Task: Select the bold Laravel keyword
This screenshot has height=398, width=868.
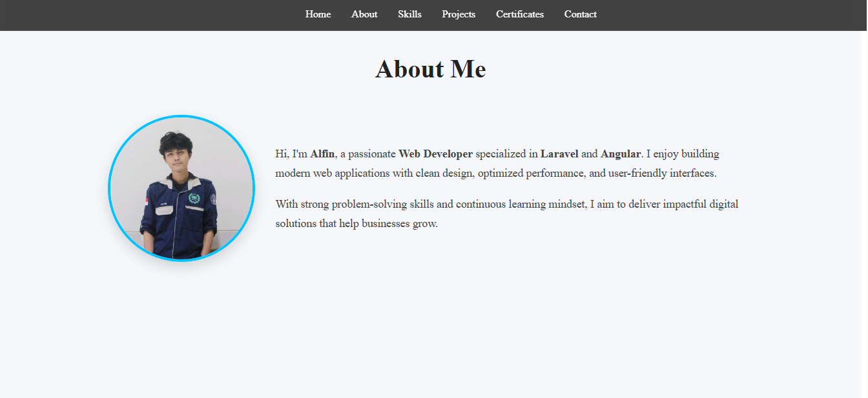Action: 559,154
